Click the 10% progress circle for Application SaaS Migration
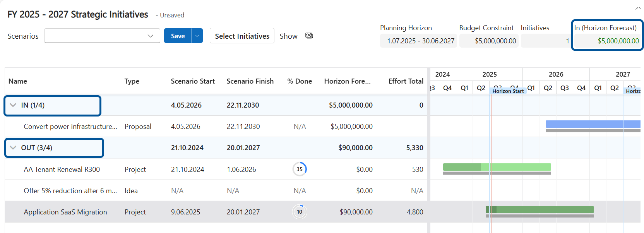The image size is (644, 233). pos(300,212)
